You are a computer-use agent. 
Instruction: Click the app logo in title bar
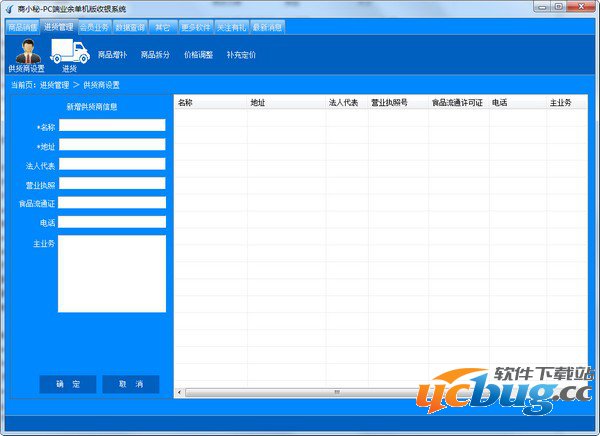click(x=10, y=8)
